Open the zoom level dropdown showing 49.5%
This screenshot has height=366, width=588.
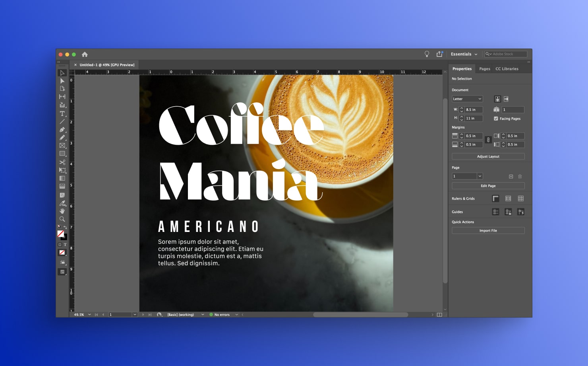[89, 314]
